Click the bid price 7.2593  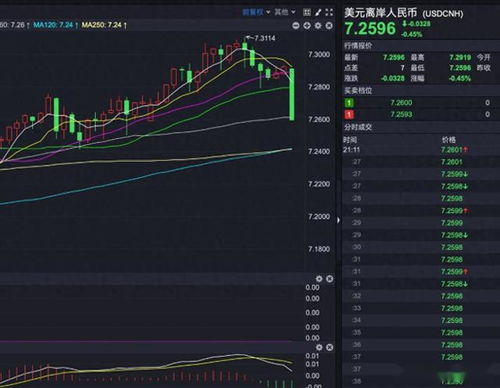point(401,115)
